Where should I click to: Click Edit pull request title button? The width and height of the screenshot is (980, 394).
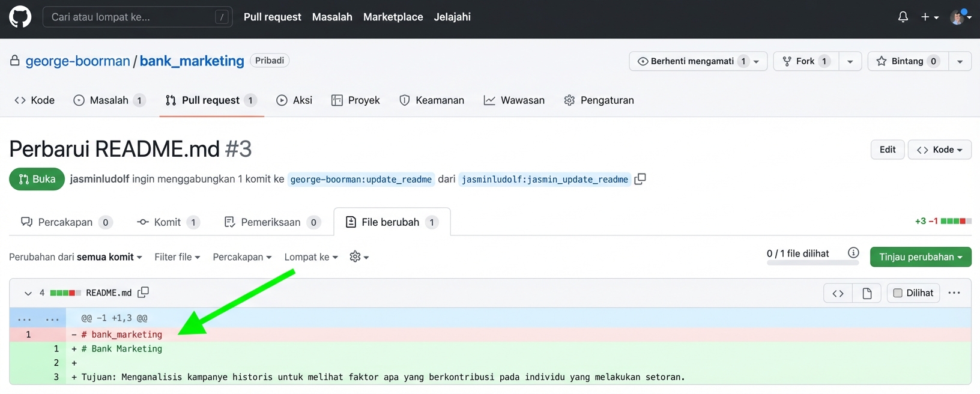coord(888,150)
